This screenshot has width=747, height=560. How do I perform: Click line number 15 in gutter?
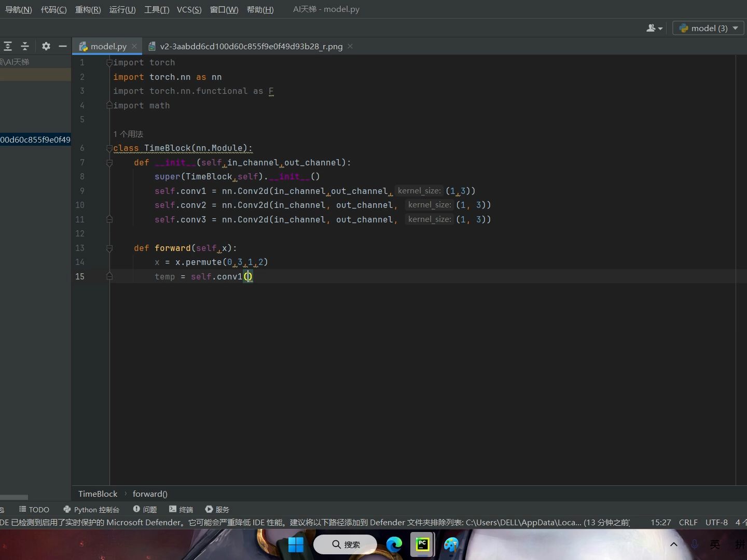(80, 276)
